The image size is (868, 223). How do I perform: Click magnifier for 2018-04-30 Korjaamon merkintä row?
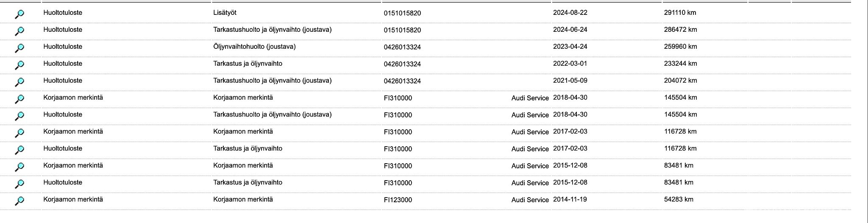(19, 99)
